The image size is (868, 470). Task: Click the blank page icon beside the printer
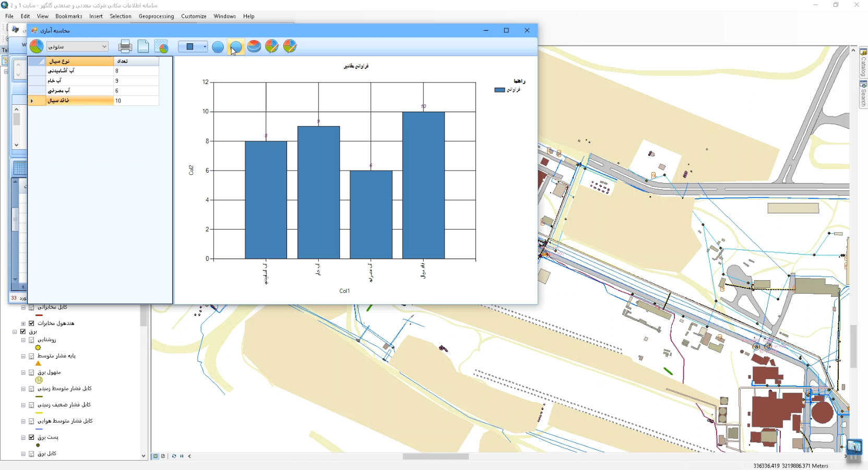[x=143, y=46]
